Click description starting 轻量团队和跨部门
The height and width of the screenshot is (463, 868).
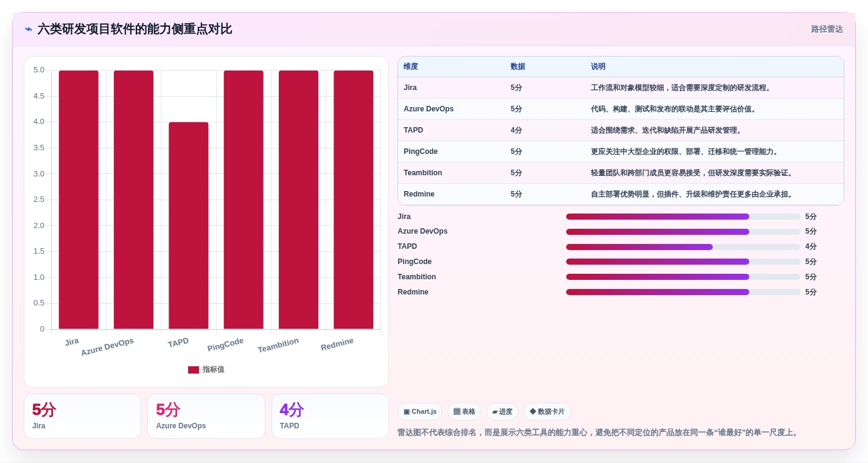pos(693,173)
